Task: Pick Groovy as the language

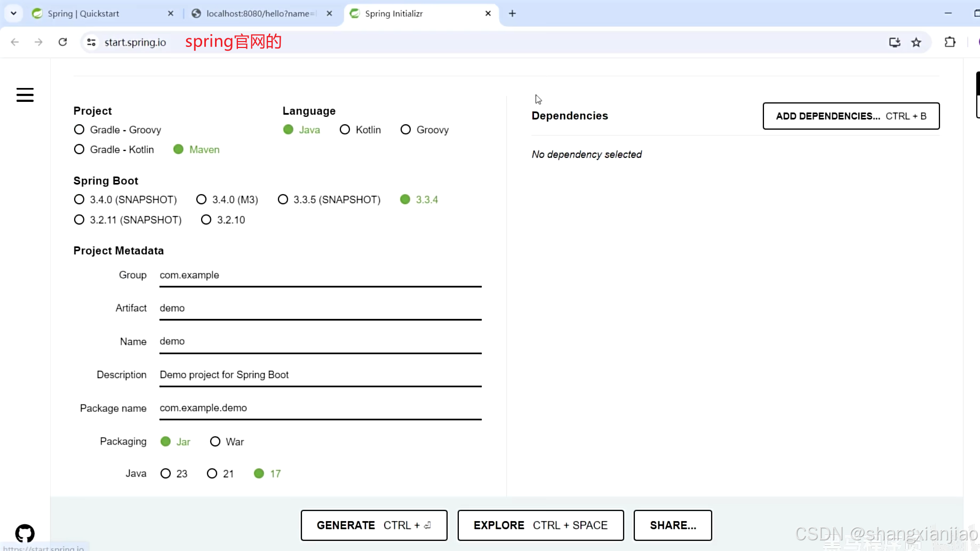Action: (425, 130)
